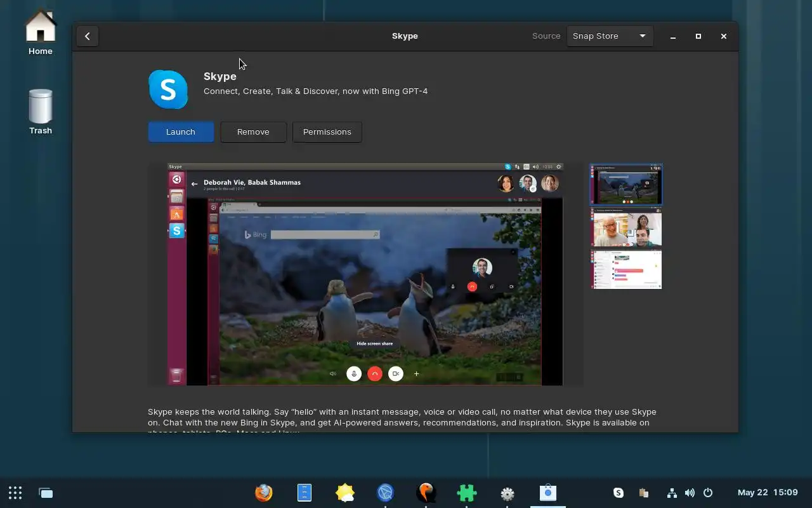Open the orange bird head app in the taskbar
Image resolution: width=812 pixels, height=508 pixels.
click(426, 493)
